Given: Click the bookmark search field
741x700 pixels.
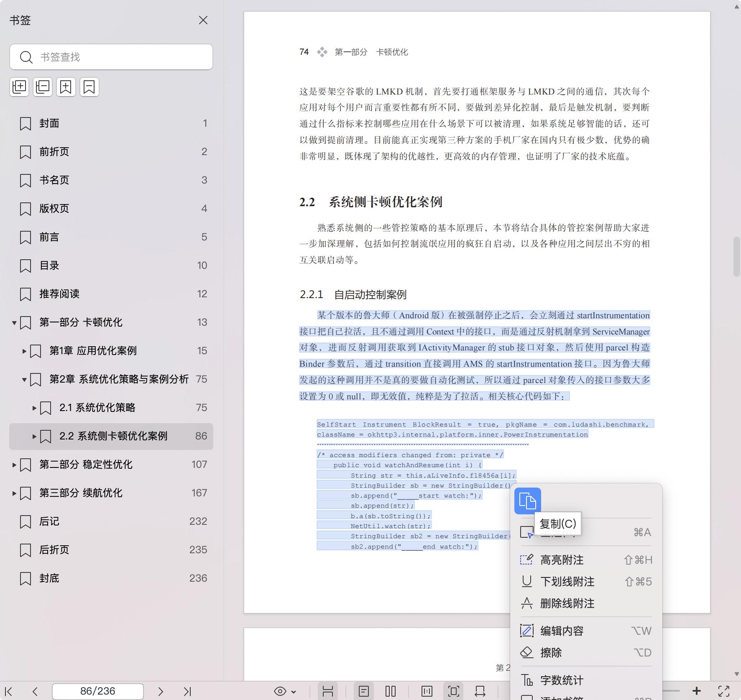Looking at the screenshot, I should point(117,57).
